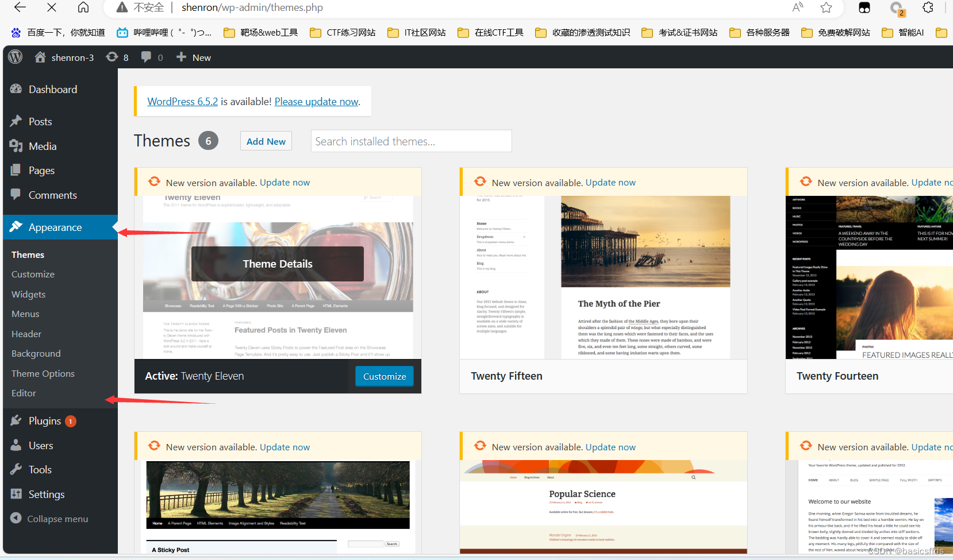Open the 哔哩哔哩 bookmark
953x560 pixels.
point(164,33)
